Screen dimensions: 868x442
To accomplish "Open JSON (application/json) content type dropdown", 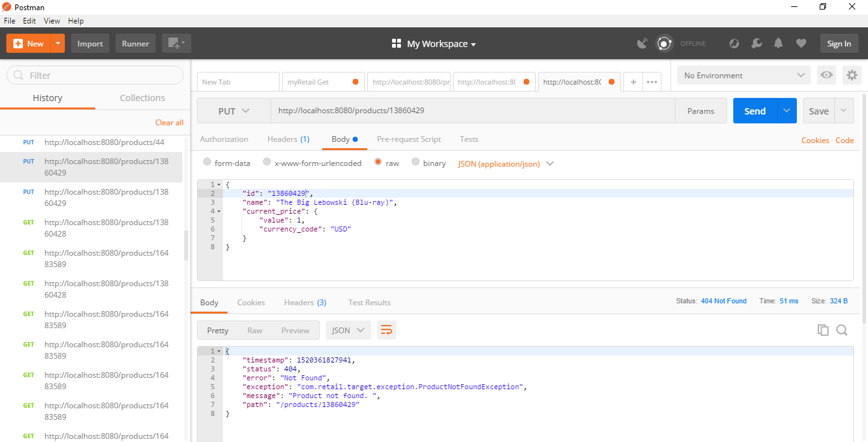I will [506, 163].
